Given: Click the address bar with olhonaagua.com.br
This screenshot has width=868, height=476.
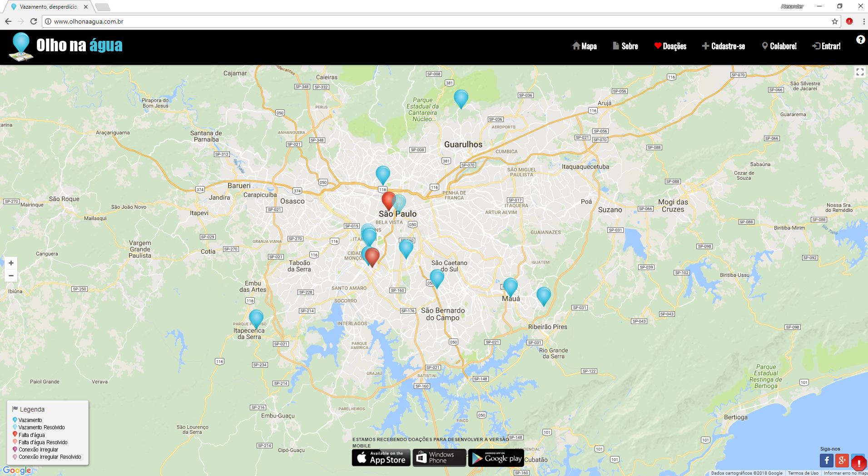Looking at the screenshot, I should [441, 21].
